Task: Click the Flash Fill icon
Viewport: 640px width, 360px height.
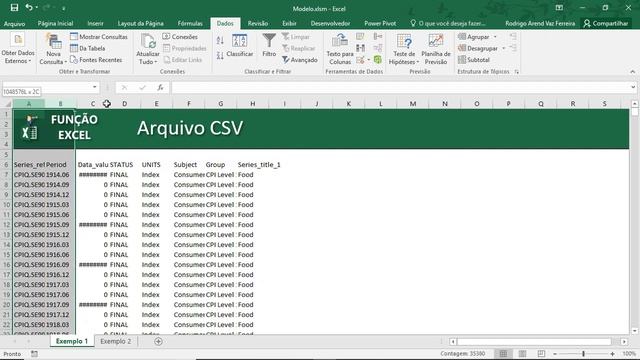Action: click(360, 37)
